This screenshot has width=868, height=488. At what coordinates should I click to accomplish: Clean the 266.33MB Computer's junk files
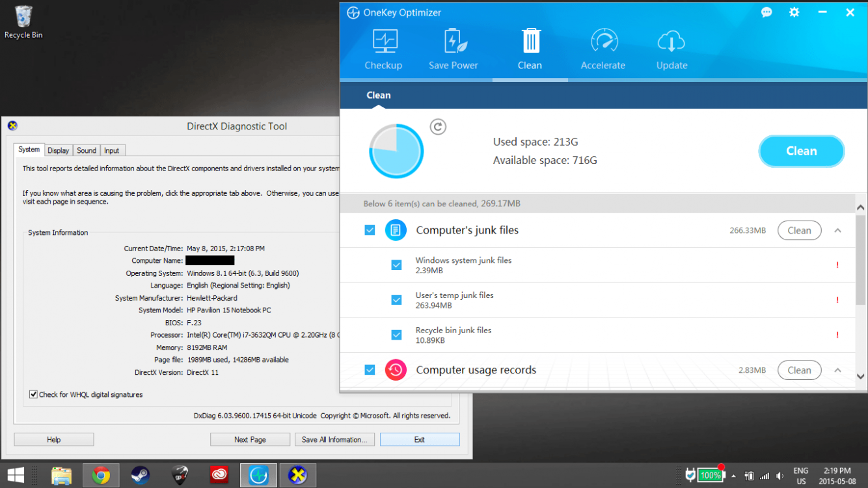800,230
